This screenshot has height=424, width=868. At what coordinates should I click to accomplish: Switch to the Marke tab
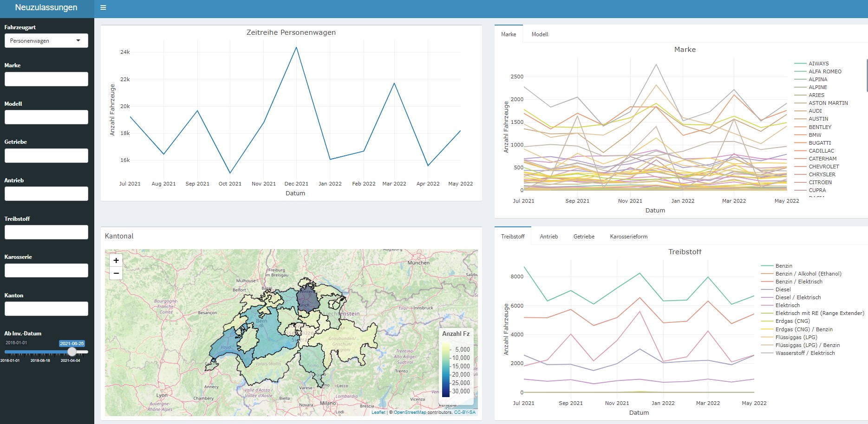click(509, 34)
